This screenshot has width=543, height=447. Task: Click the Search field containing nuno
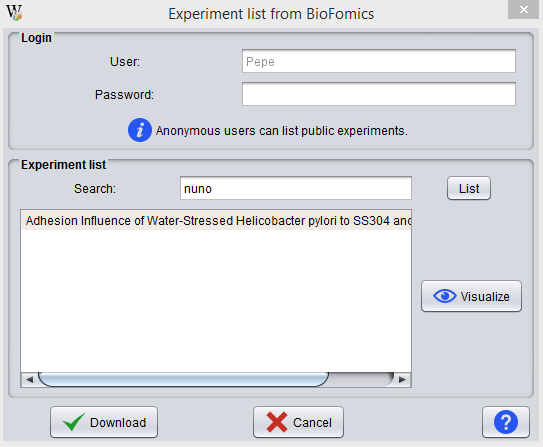coord(296,188)
